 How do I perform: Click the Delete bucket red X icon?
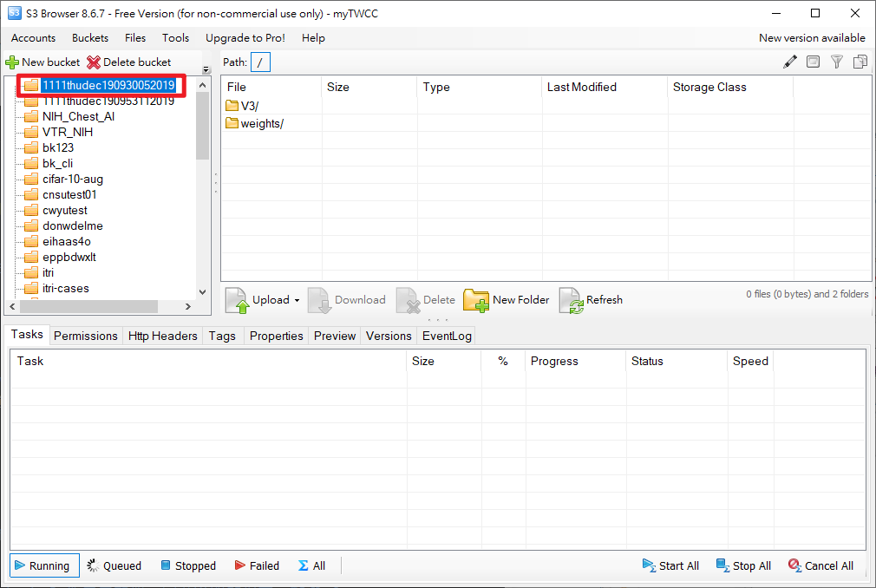tap(94, 62)
